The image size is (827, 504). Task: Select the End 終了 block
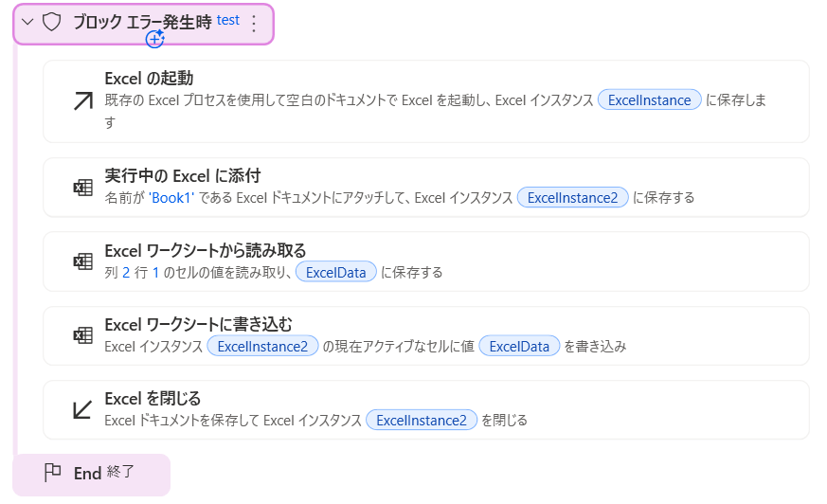[x=92, y=474]
